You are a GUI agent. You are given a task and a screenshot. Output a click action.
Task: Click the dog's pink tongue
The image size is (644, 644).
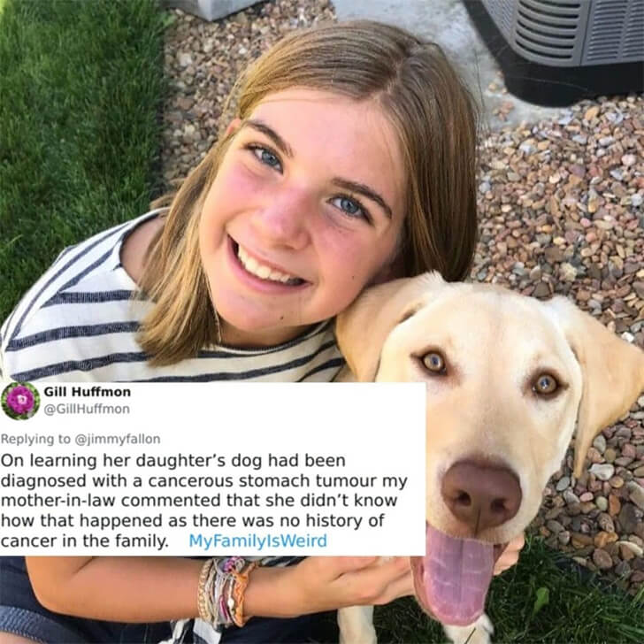(454, 577)
